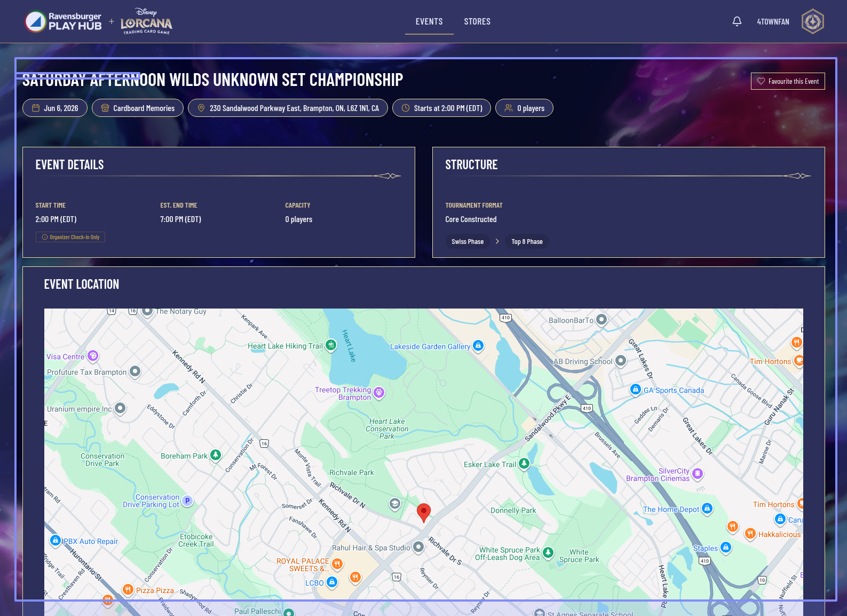Click the Core Constructed format text
This screenshot has height=616, width=847.
tap(471, 219)
